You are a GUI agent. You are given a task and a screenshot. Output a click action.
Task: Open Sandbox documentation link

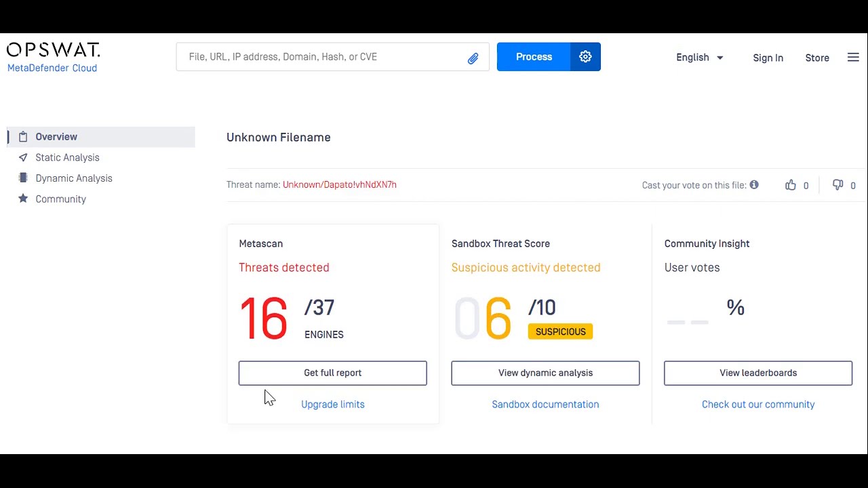pyautogui.click(x=545, y=405)
